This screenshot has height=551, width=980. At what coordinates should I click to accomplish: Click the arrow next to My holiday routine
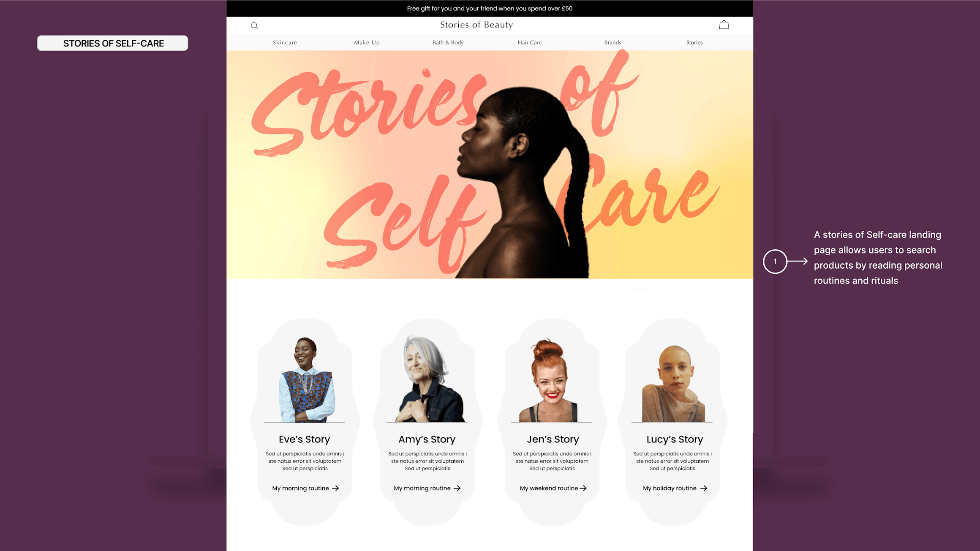click(704, 488)
